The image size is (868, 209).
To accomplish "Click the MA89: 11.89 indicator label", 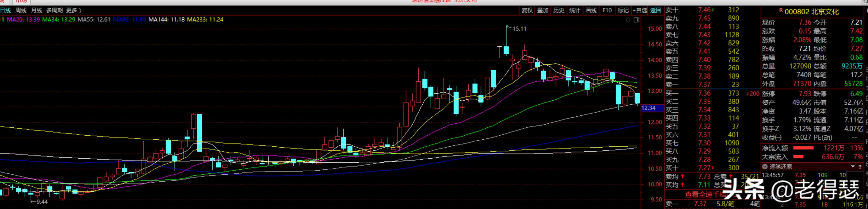I will pos(129,20).
